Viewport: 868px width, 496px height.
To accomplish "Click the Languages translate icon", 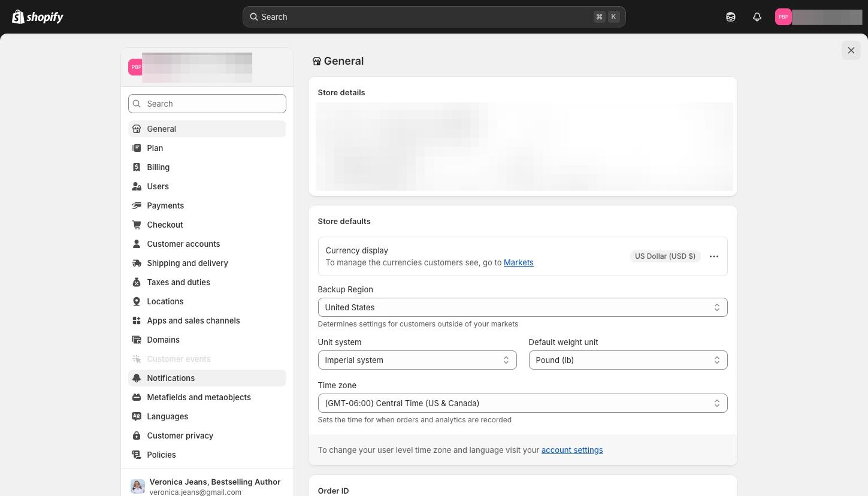I will point(137,416).
